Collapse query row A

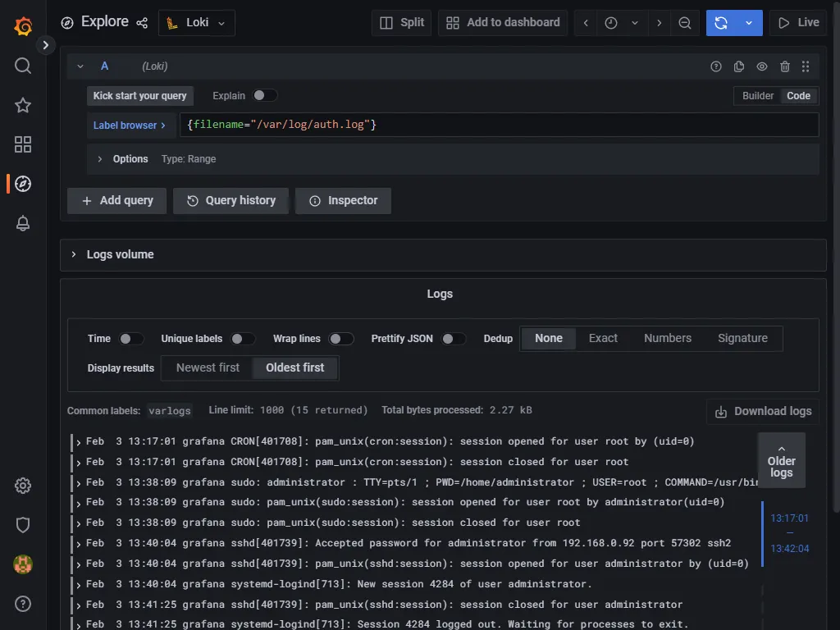tap(80, 66)
